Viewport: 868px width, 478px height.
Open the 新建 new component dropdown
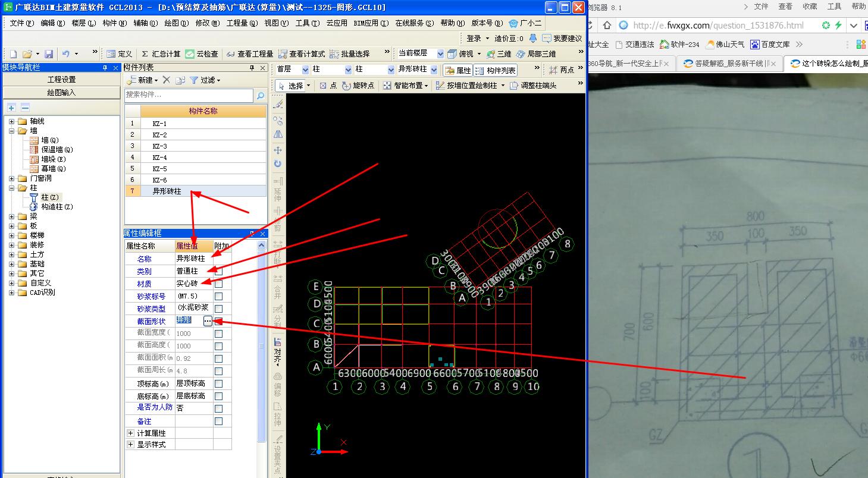point(143,80)
